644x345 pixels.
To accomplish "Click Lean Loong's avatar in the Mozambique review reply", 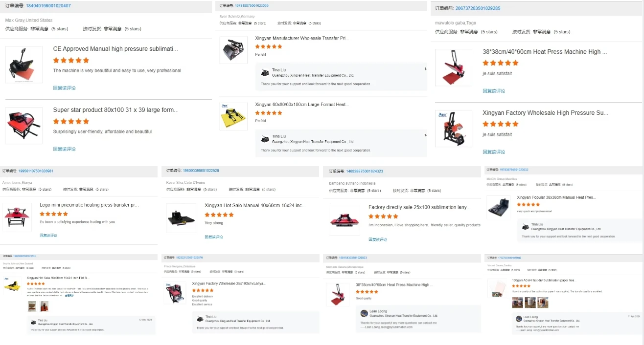I will (364, 313).
